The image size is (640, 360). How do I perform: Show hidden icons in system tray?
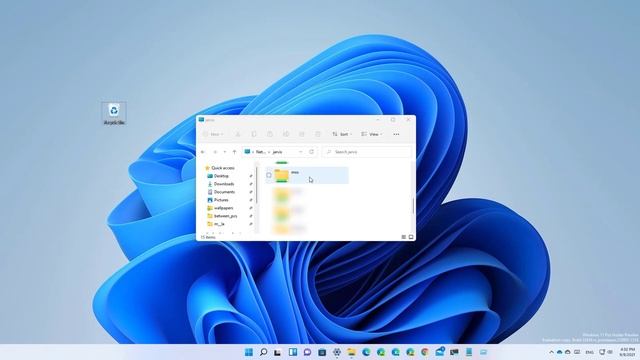pyautogui.click(x=551, y=352)
